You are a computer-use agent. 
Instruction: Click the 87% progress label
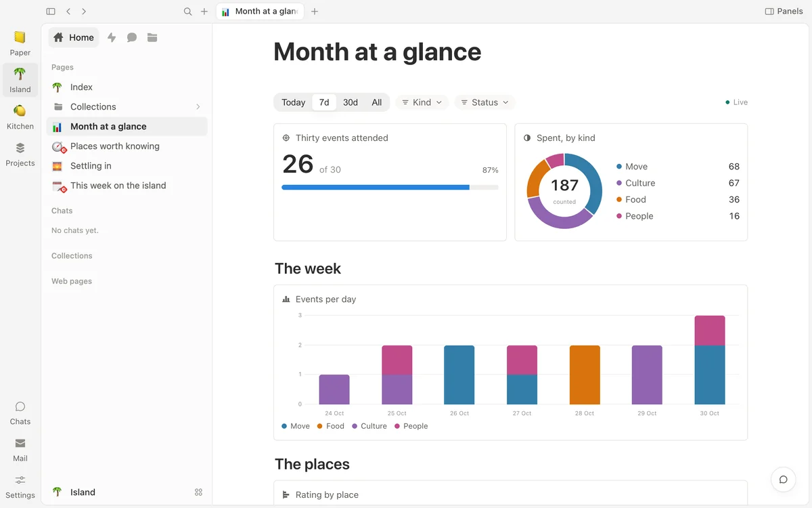pos(490,171)
